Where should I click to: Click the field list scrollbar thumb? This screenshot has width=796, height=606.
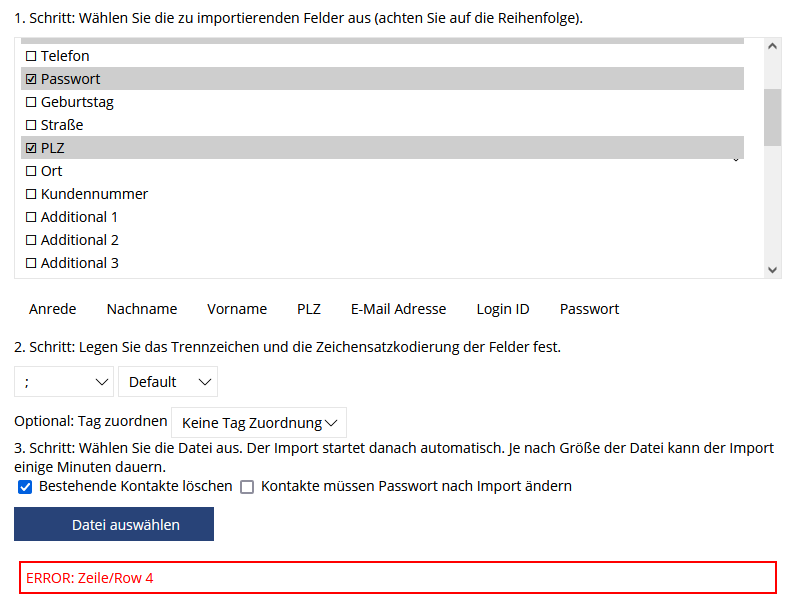[773, 118]
